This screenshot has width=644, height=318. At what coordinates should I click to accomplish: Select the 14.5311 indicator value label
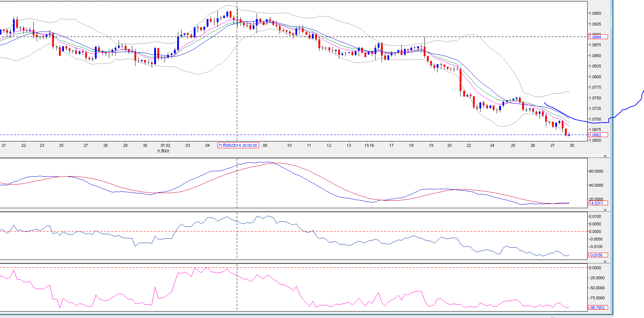[598, 203]
